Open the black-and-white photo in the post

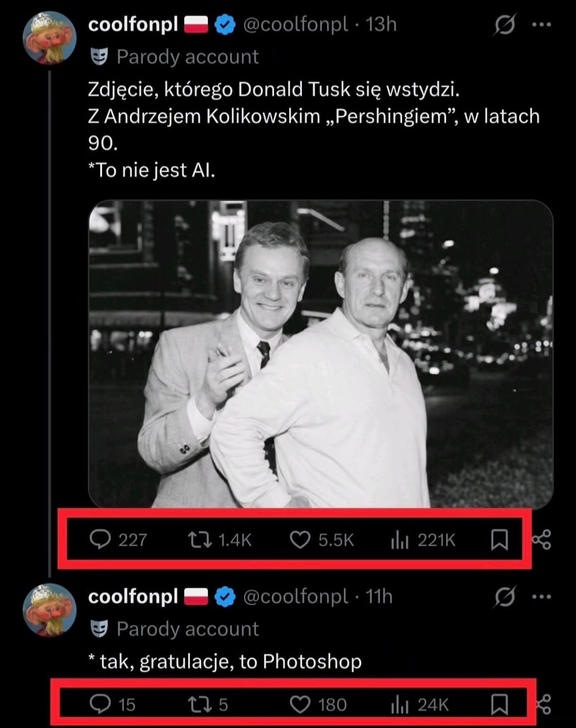320,354
